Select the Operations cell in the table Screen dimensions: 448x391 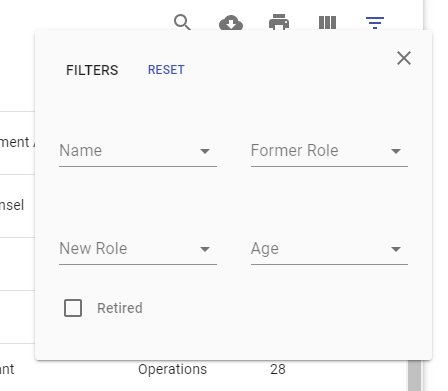click(173, 369)
